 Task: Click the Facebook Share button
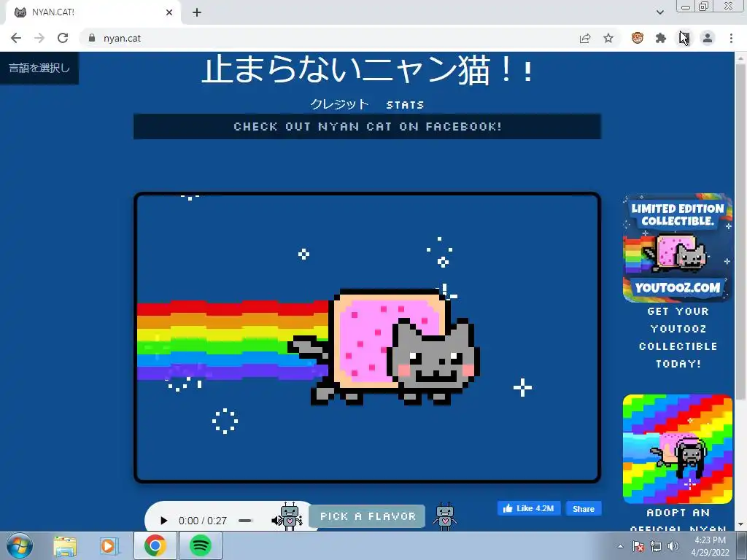(x=584, y=508)
